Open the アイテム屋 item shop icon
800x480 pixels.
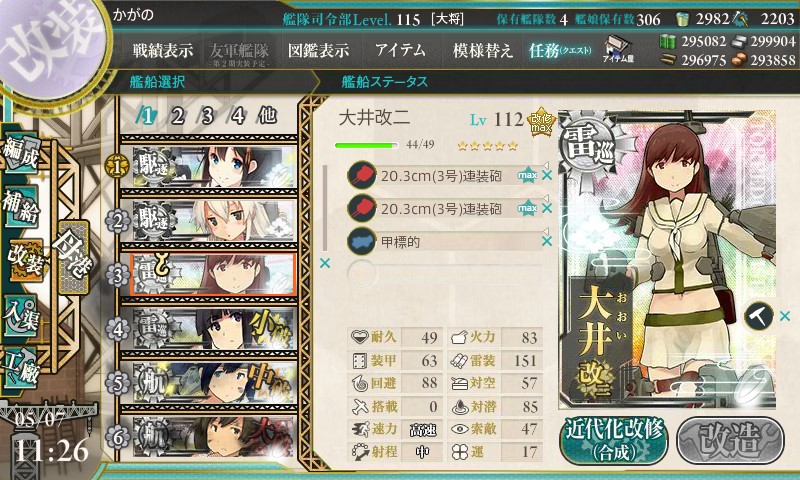pyautogui.click(x=617, y=49)
